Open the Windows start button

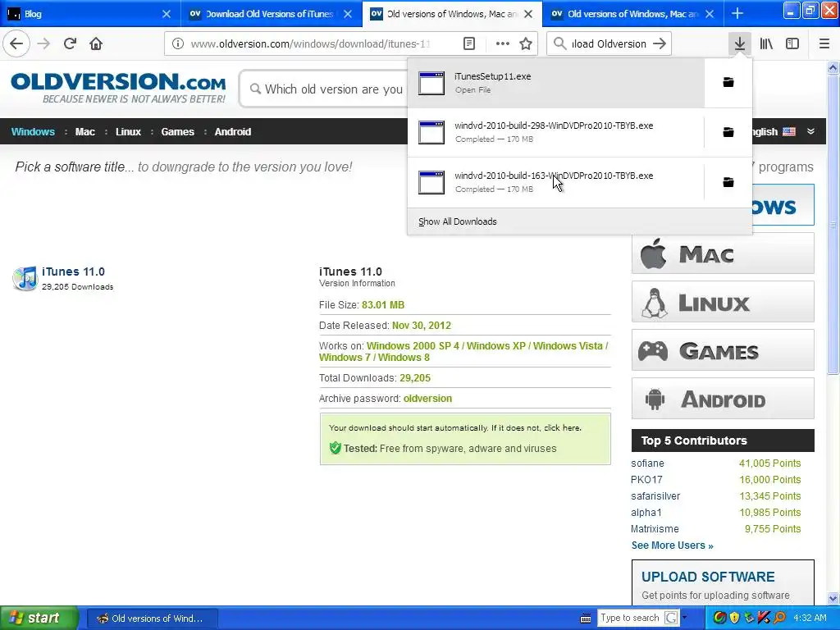pyautogui.click(x=39, y=618)
